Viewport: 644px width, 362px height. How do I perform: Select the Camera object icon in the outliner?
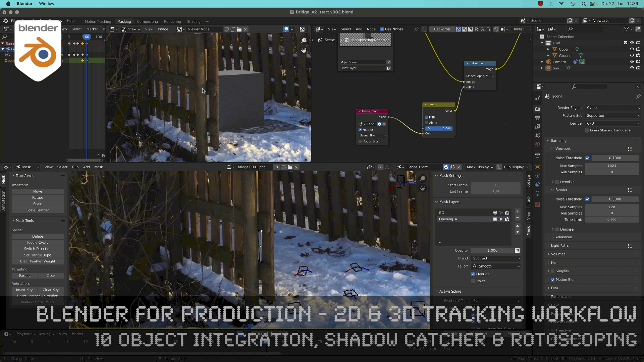548,62
